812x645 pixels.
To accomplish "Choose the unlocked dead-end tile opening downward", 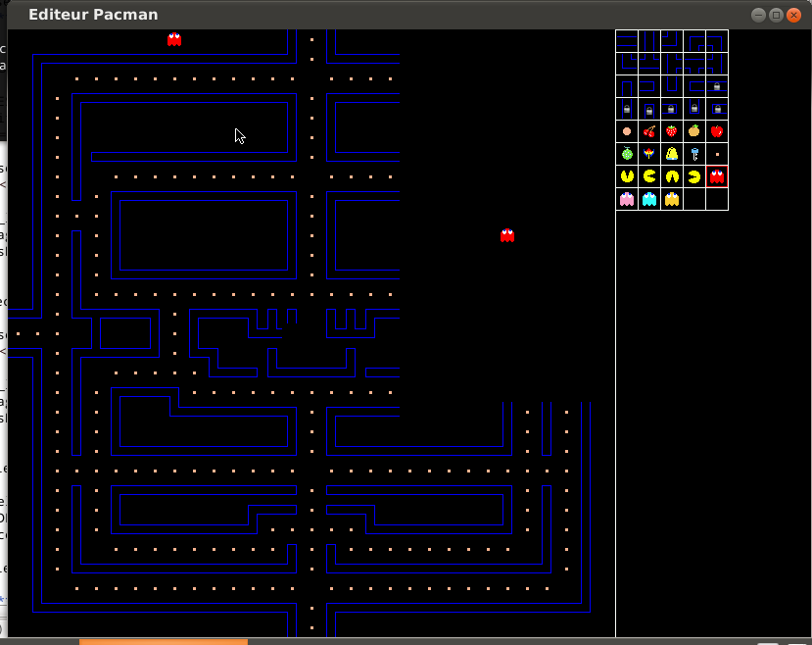I will 627,86.
